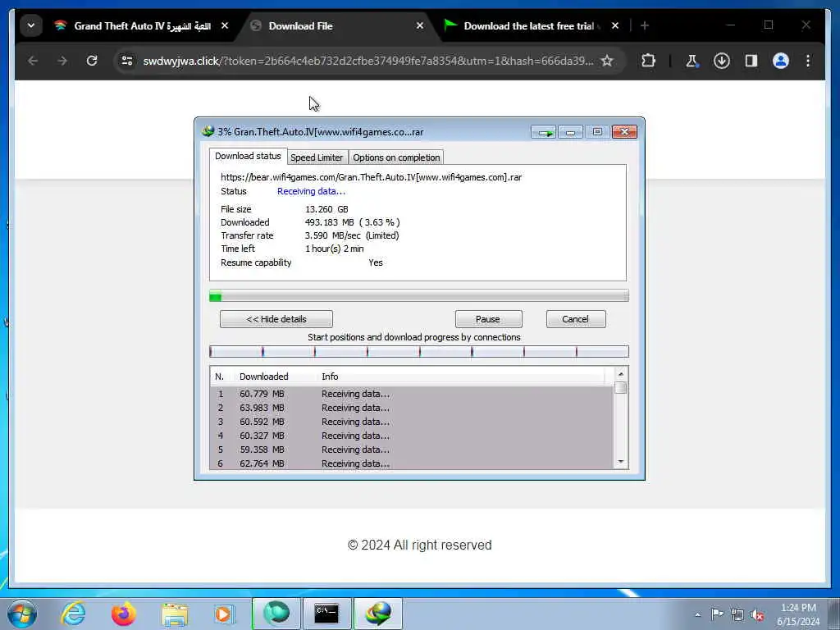The height and width of the screenshot is (630, 840).
Task: Click the N. column header
Action: (220, 377)
